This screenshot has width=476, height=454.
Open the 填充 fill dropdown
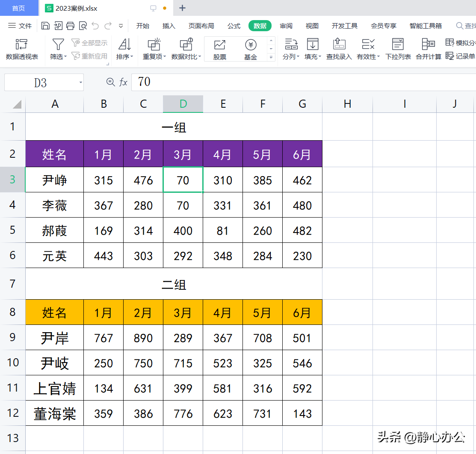313,49
